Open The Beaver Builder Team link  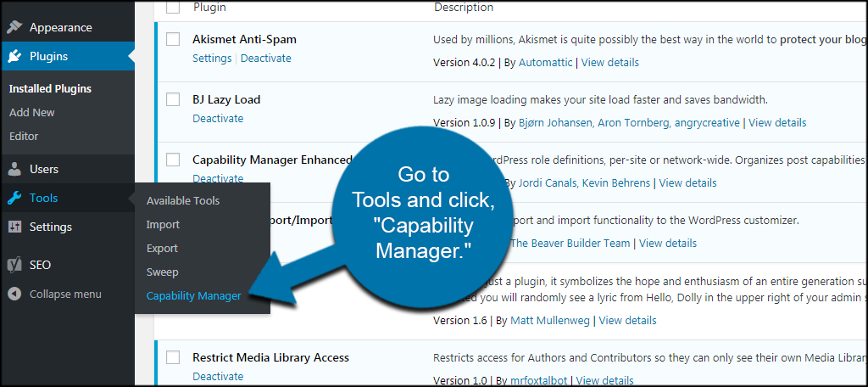point(570,243)
